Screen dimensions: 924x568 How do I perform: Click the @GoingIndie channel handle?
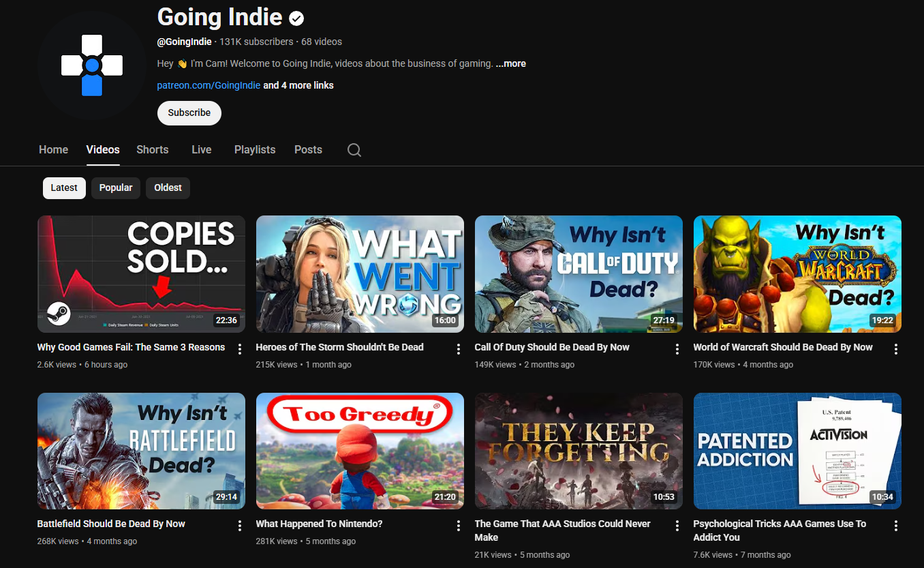pyautogui.click(x=184, y=42)
